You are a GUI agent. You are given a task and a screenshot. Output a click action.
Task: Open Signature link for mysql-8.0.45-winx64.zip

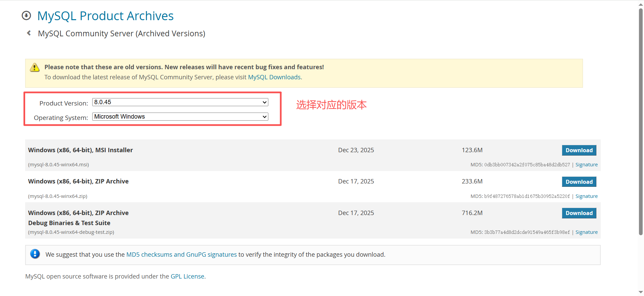[586, 196]
